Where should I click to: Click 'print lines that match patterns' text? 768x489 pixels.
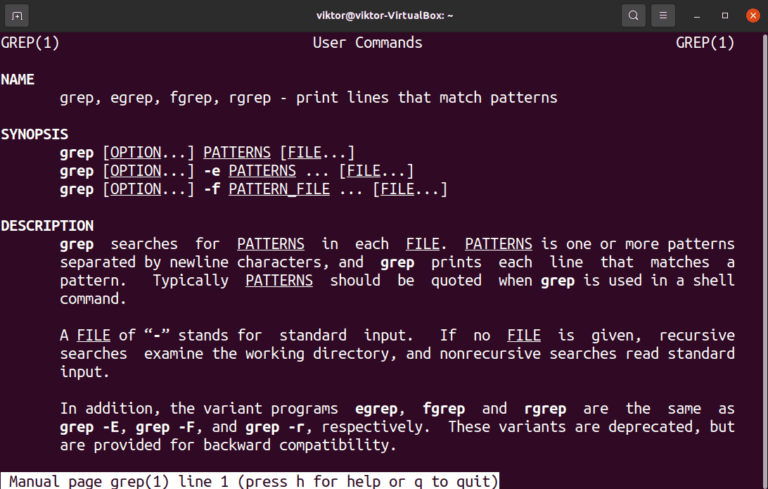tap(427, 98)
